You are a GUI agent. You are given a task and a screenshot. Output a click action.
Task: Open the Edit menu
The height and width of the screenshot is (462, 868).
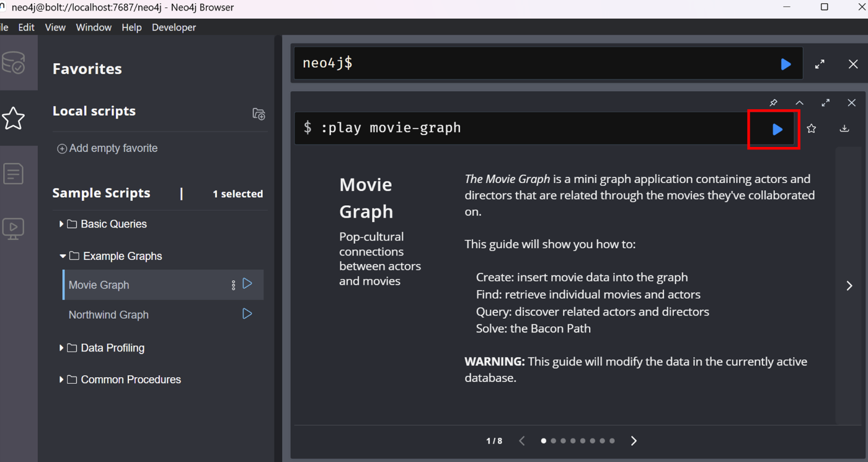26,27
